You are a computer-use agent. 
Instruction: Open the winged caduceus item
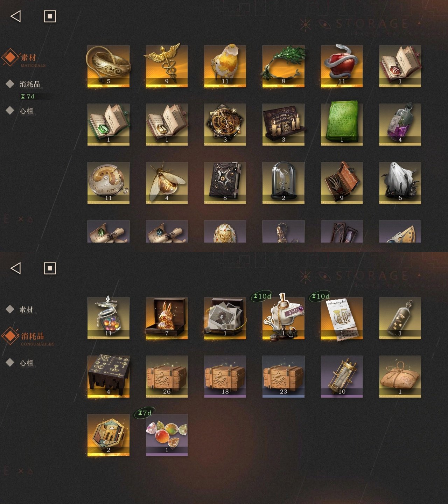167,66
